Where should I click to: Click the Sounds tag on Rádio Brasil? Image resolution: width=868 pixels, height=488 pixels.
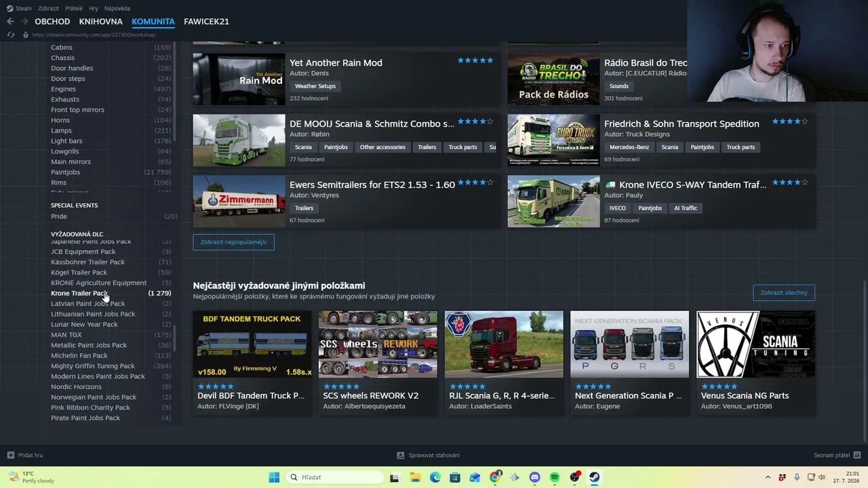pos(619,86)
